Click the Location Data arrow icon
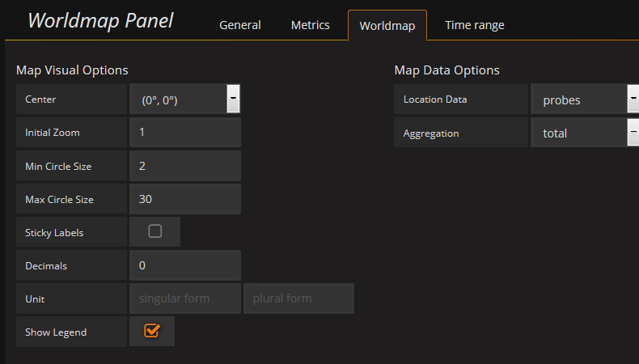The image size is (639, 364). tap(633, 99)
